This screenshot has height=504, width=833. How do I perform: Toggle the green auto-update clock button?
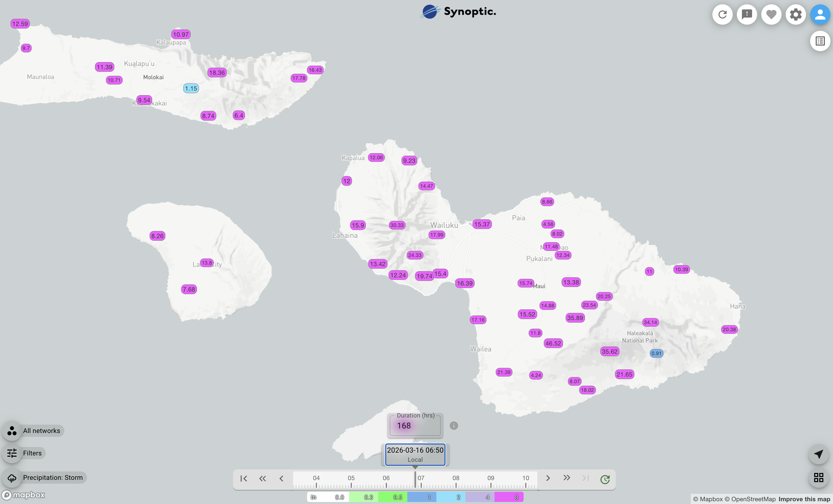click(605, 479)
